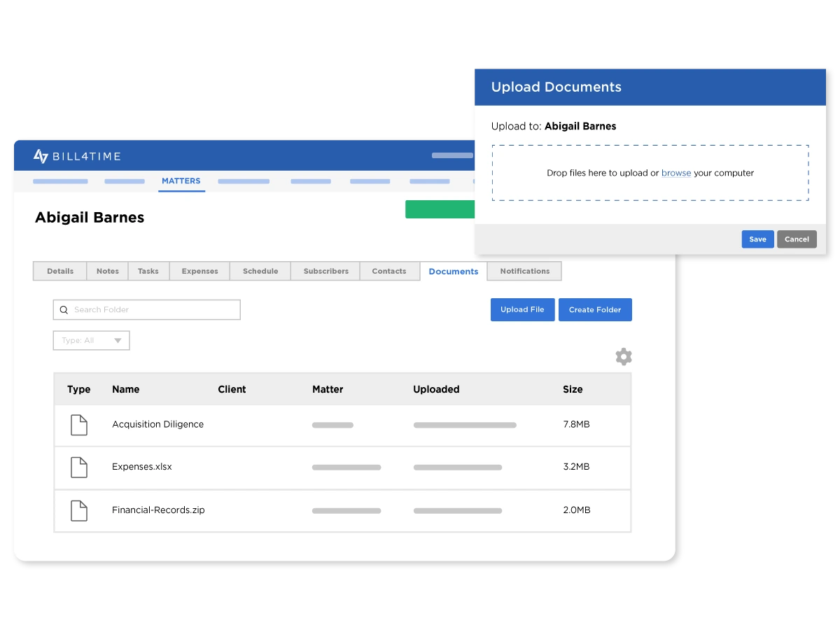
Task: Select the Notifications tab
Action: coord(524,272)
